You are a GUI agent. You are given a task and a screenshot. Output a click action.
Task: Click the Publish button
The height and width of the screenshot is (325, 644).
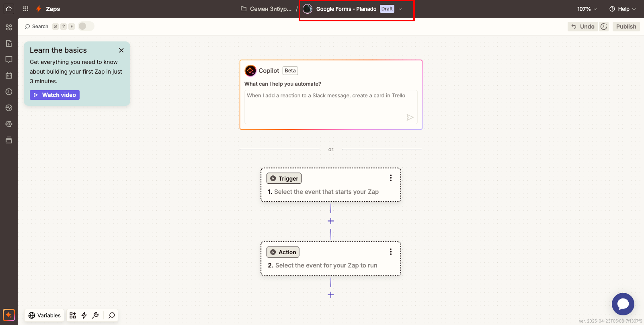click(626, 27)
